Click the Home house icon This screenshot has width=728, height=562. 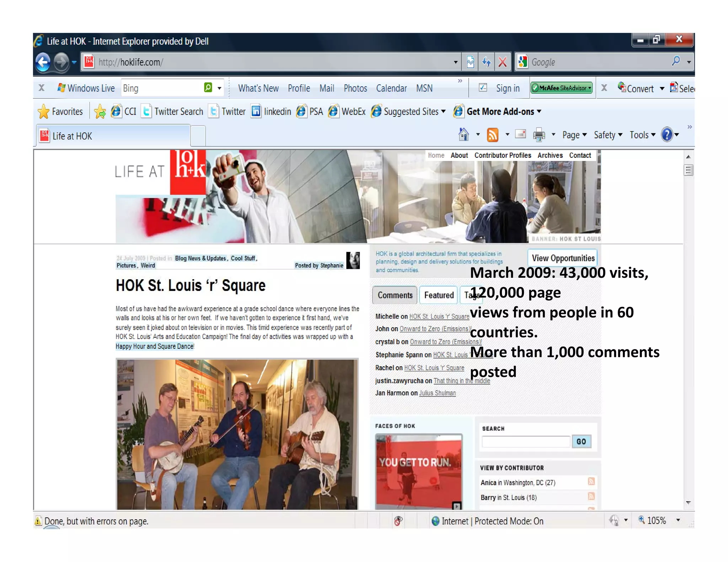pos(464,135)
